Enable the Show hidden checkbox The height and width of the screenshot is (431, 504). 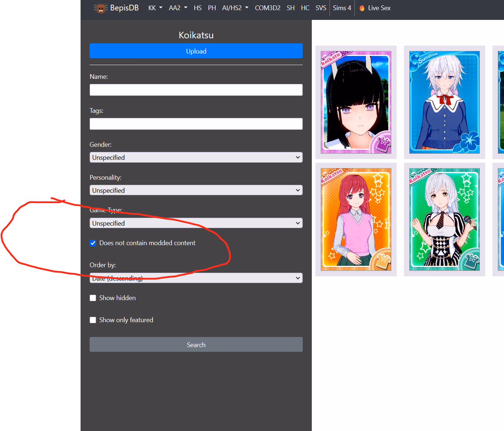[x=93, y=298]
